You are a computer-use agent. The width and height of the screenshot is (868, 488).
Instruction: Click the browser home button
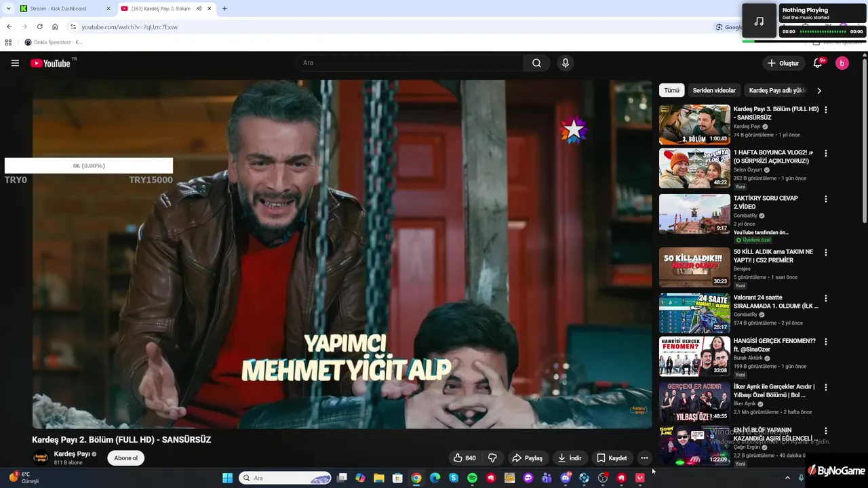click(x=55, y=27)
